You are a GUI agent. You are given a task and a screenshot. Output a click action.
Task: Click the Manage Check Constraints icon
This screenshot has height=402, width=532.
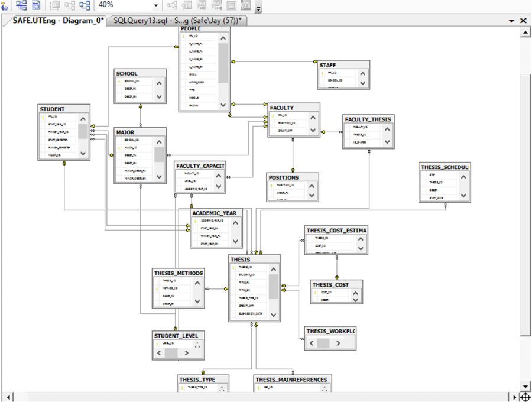pyautogui.click(x=231, y=5)
